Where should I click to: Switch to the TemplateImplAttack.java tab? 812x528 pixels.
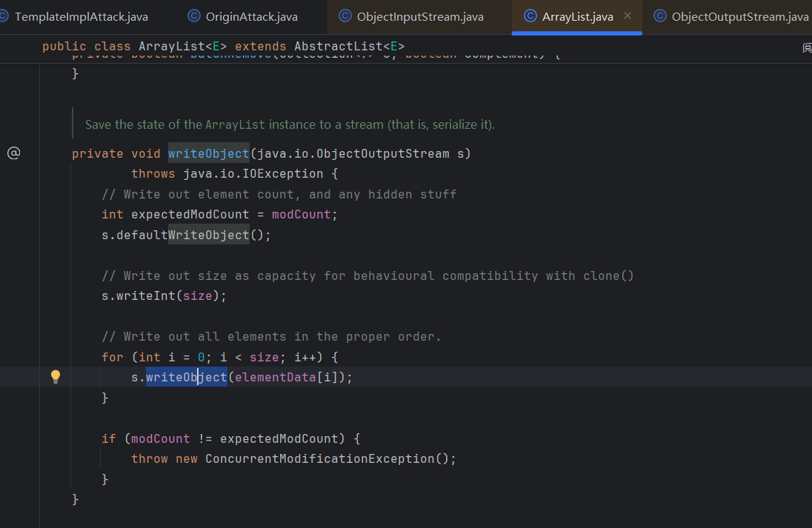(x=81, y=16)
